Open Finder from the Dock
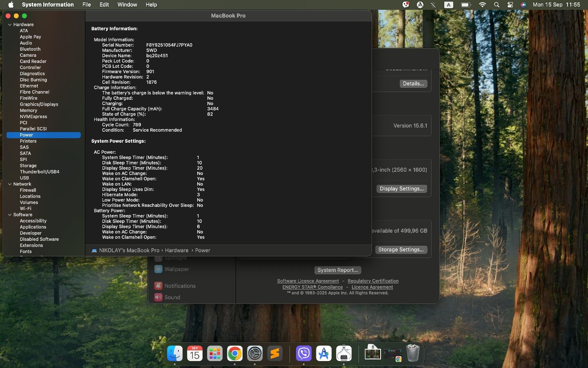 pyautogui.click(x=175, y=354)
